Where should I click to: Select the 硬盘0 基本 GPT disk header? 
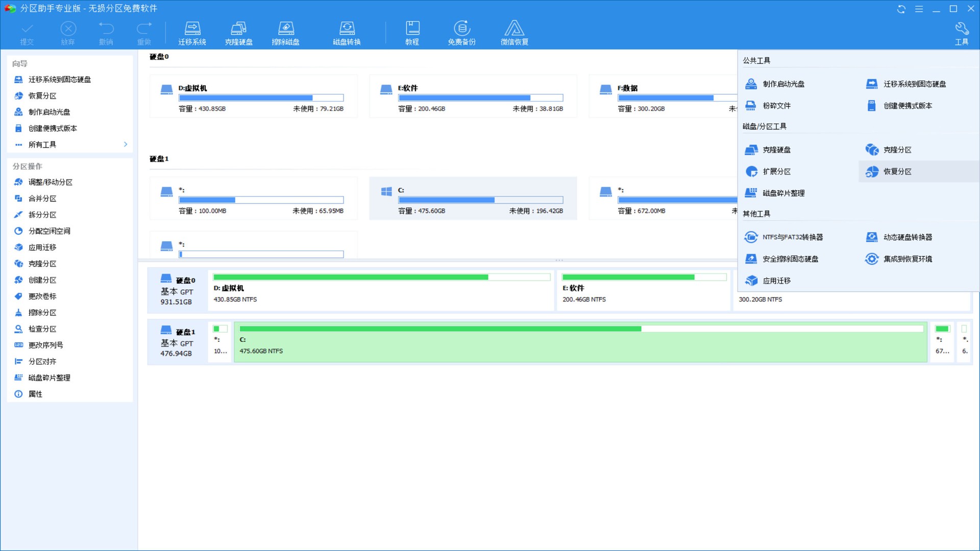click(x=178, y=290)
